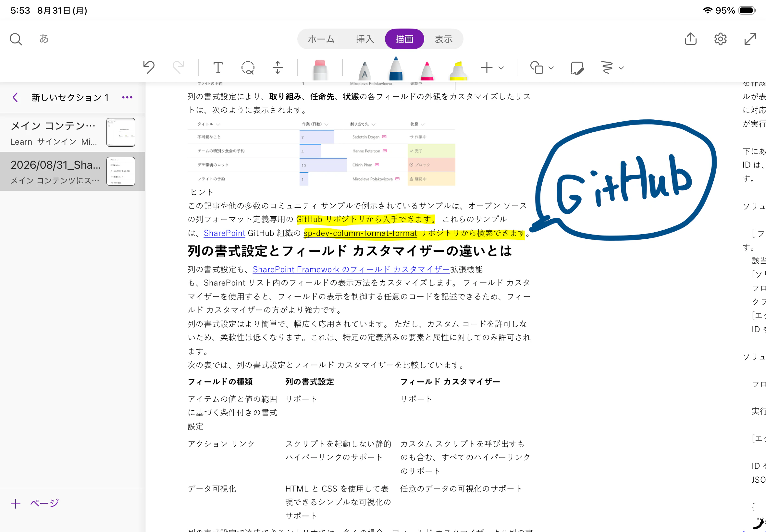Tap the handwritten GitHub speech bubble drawing
This screenshot has width=766, height=532.
(623, 179)
